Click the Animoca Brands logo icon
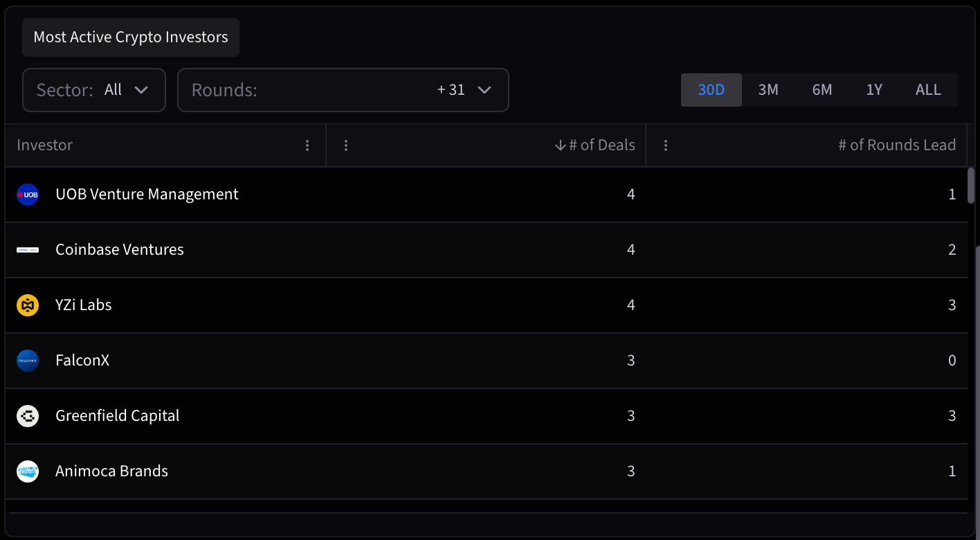The height and width of the screenshot is (540, 980). pos(28,471)
